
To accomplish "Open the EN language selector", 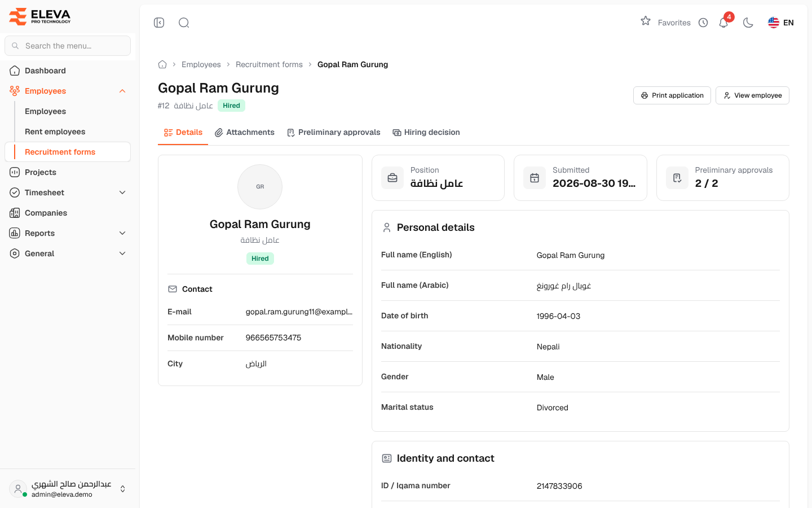I will pos(781,23).
